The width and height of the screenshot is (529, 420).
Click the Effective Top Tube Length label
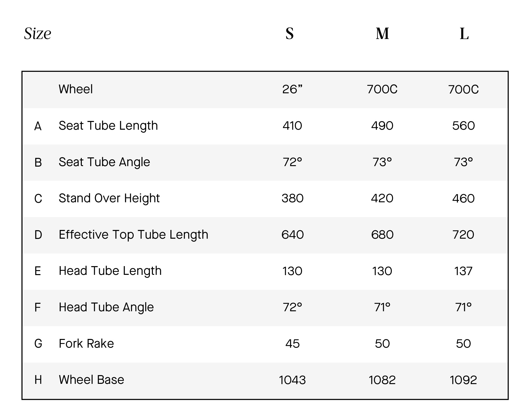pyautogui.click(x=133, y=235)
